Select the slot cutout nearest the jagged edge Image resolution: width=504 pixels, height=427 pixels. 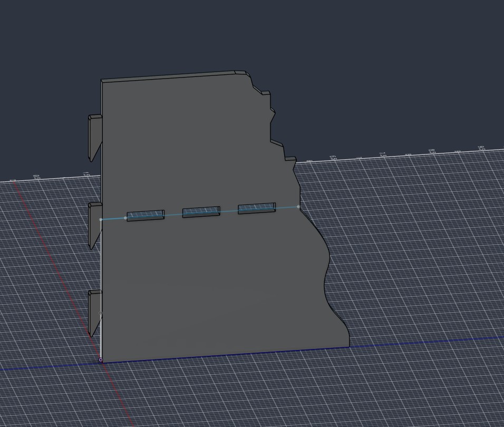257,208
